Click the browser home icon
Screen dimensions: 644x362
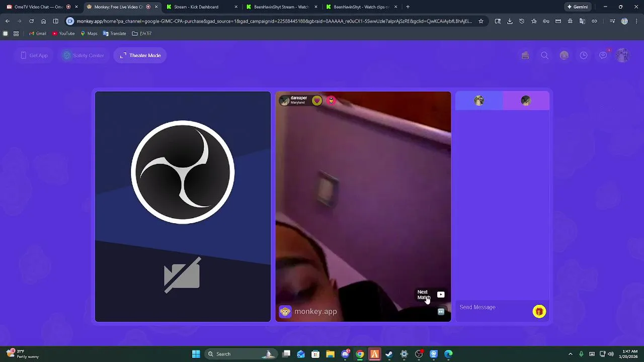tap(43, 21)
